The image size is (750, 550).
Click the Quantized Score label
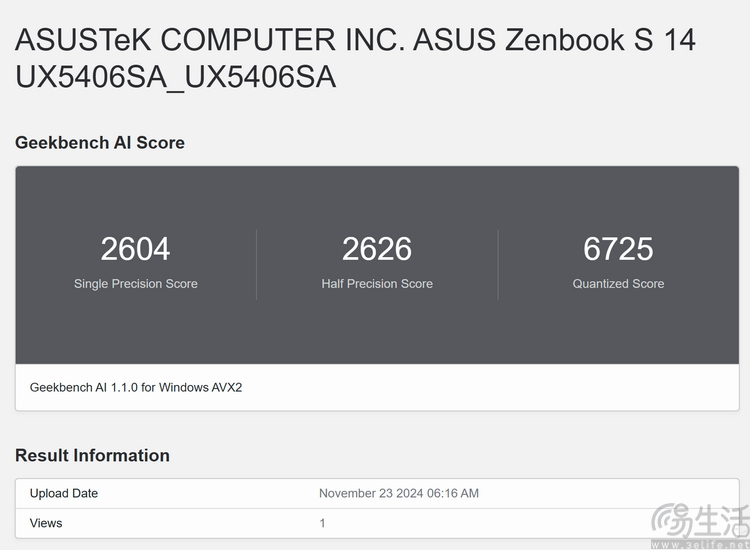tap(618, 284)
